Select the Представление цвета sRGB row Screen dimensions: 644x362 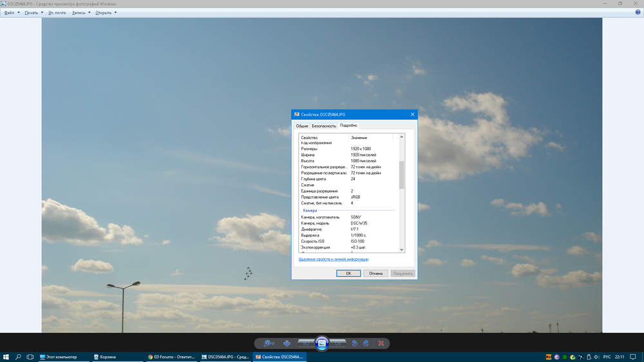[348, 197]
